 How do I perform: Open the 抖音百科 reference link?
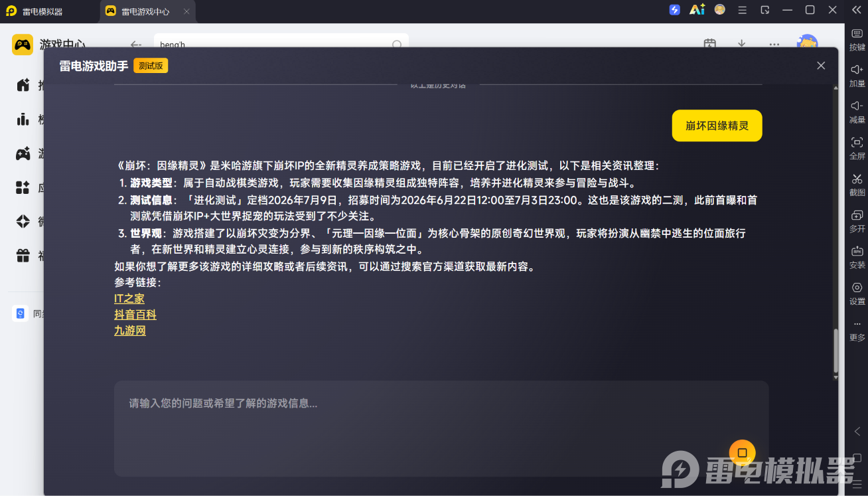click(135, 315)
